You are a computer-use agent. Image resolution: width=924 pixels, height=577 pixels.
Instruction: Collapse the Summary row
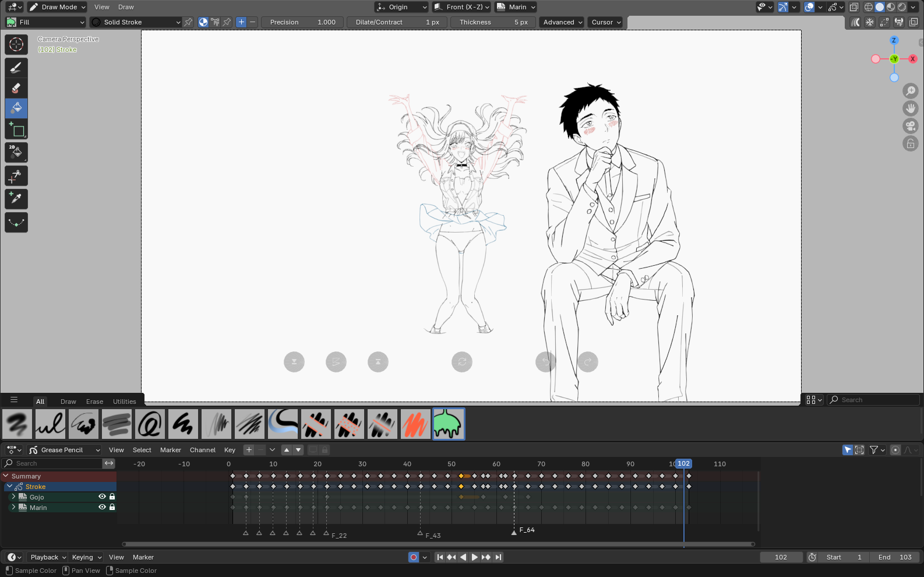pos(6,476)
